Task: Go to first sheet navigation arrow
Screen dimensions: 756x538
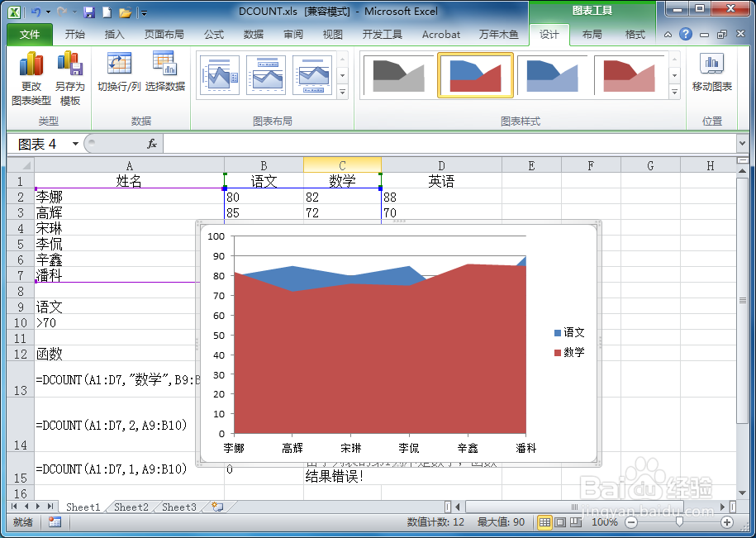Action: (x=14, y=507)
